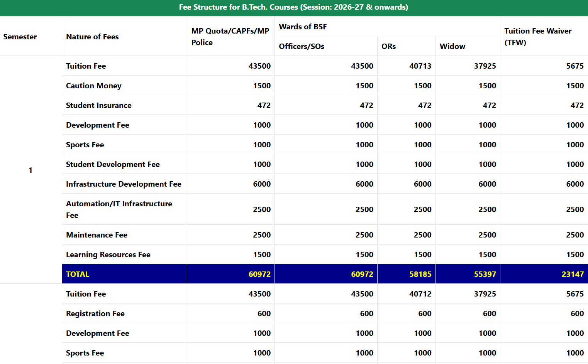Select the Nature of Fees header
The width and height of the screenshot is (588, 364).
tap(92, 37)
